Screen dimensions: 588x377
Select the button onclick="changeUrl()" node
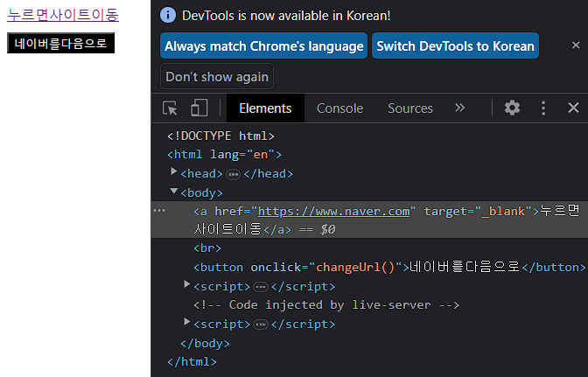coord(389,267)
